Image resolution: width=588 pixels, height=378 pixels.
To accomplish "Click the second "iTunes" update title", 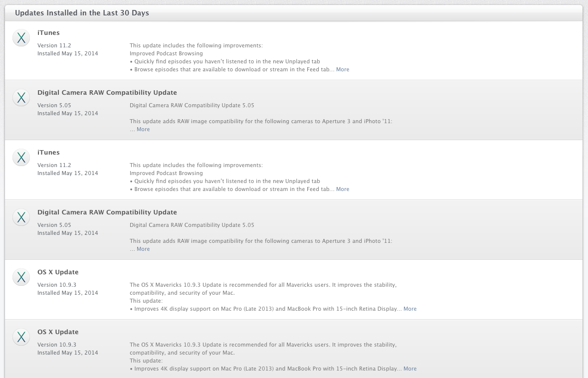I will click(48, 152).
